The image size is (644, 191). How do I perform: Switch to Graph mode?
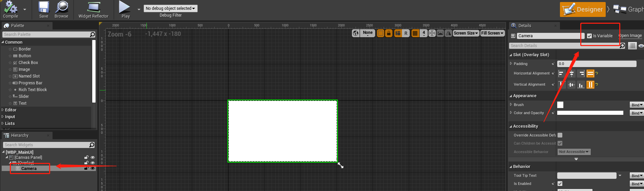[628, 9]
